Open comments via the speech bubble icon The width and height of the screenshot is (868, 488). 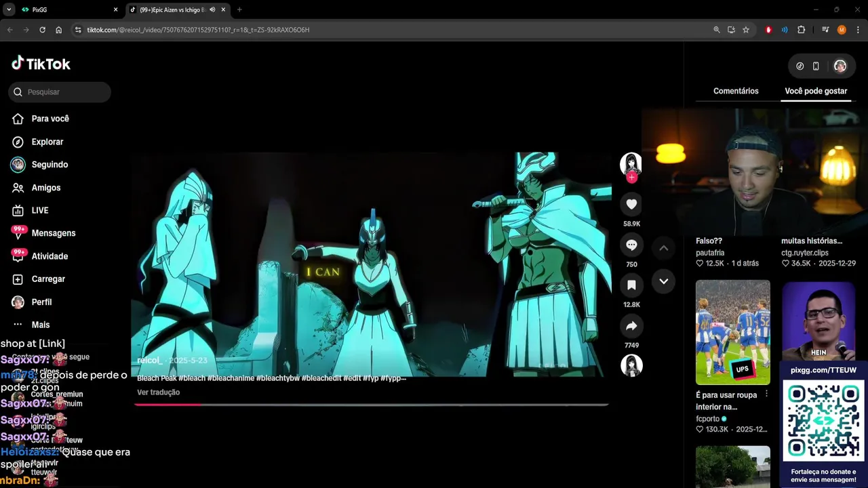[631, 245]
